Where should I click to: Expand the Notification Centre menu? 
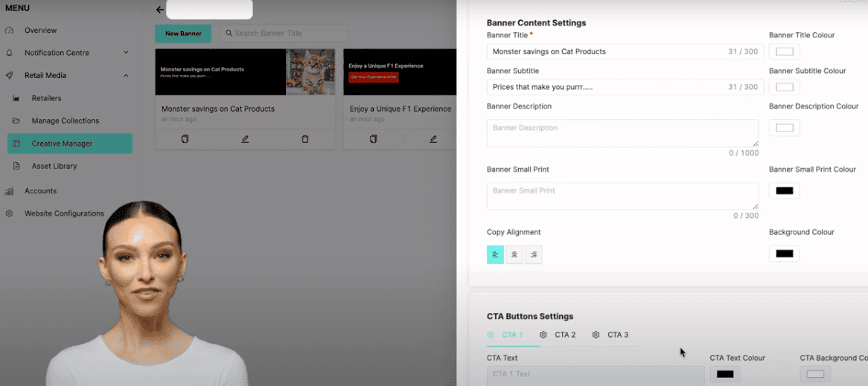click(x=126, y=53)
